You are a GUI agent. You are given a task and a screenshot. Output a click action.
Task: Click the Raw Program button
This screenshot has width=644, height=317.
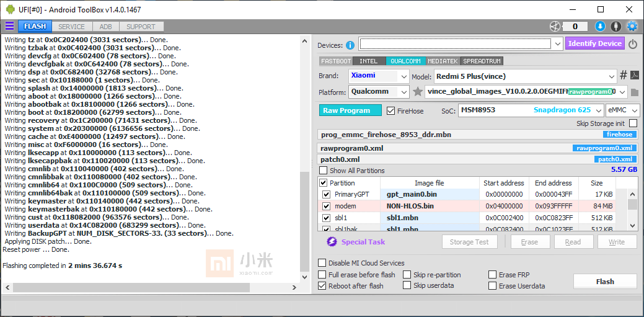pyautogui.click(x=350, y=110)
